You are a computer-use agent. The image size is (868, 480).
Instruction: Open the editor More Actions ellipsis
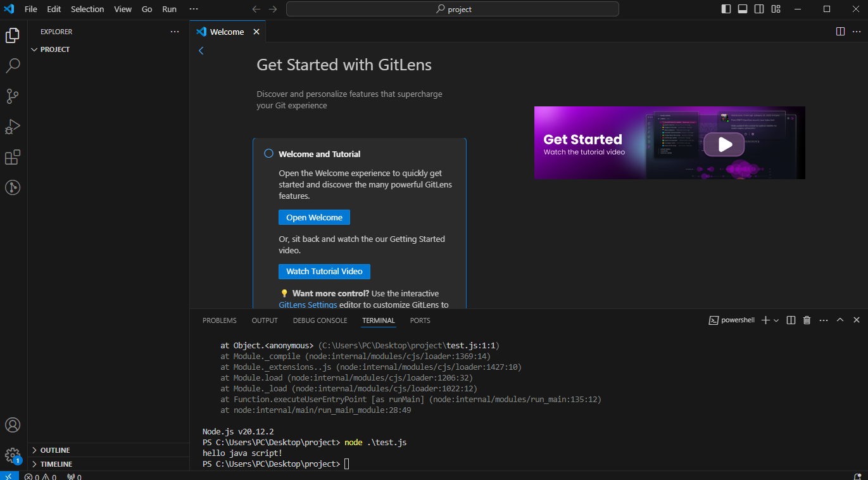857,31
